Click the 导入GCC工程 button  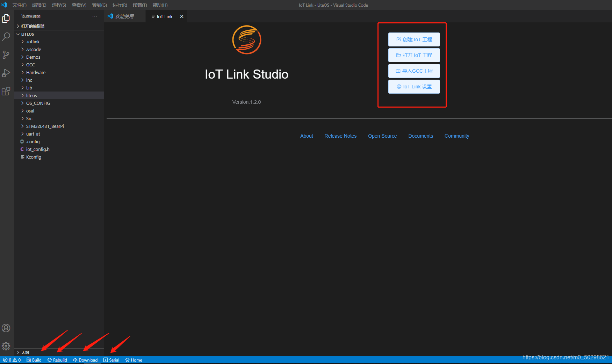pyautogui.click(x=414, y=71)
